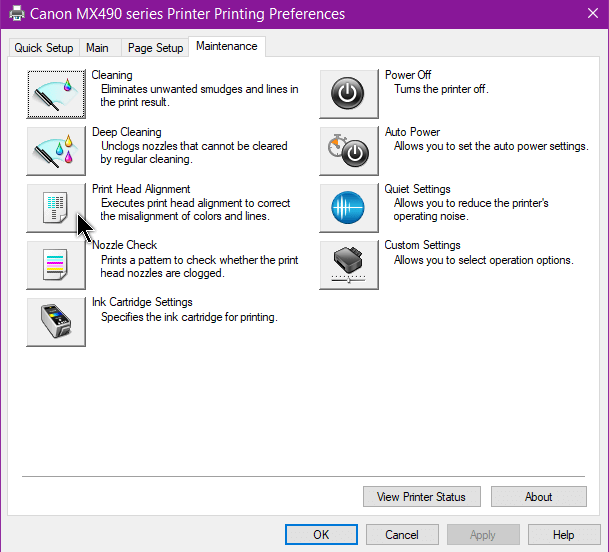609x552 pixels.
Task: Click the 'Quiet Settings' label text
Action: (x=418, y=189)
